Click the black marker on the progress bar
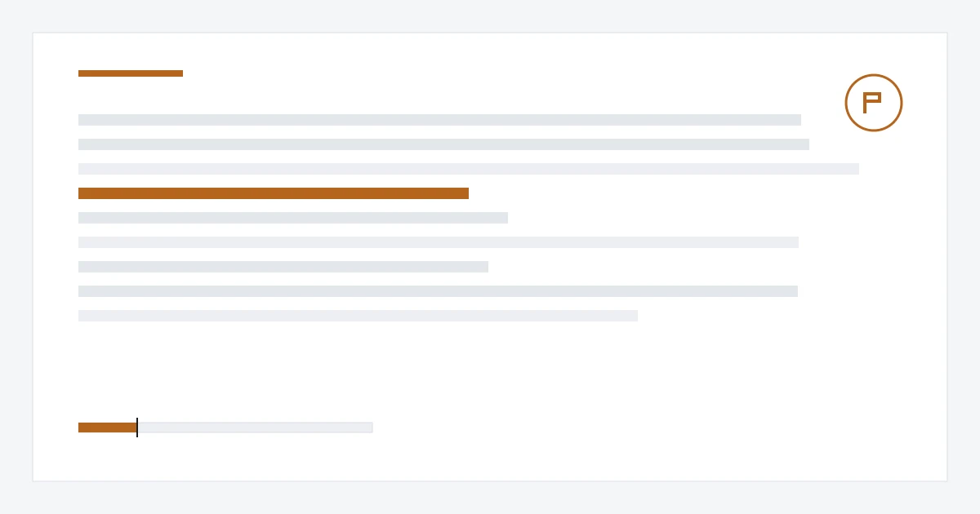The height and width of the screenshot is (514, 980). click(137, 428)
